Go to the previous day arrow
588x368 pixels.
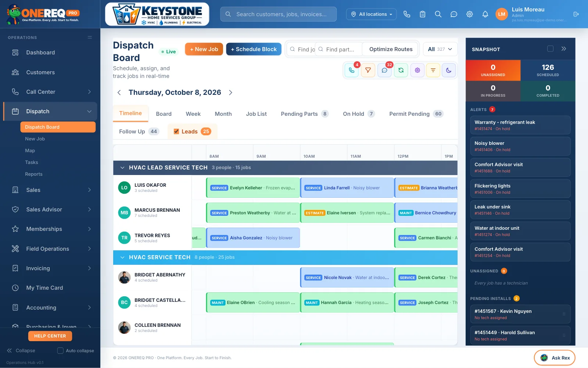(x=119, y=93)
